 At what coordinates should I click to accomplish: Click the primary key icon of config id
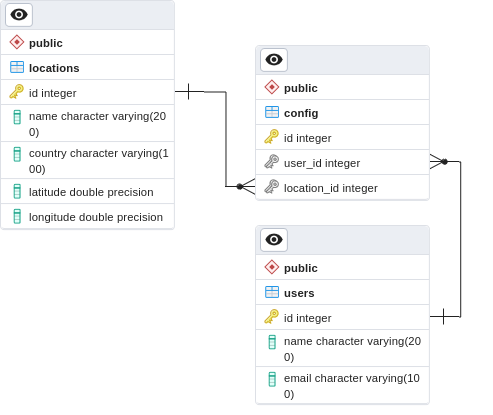point(272,137)
